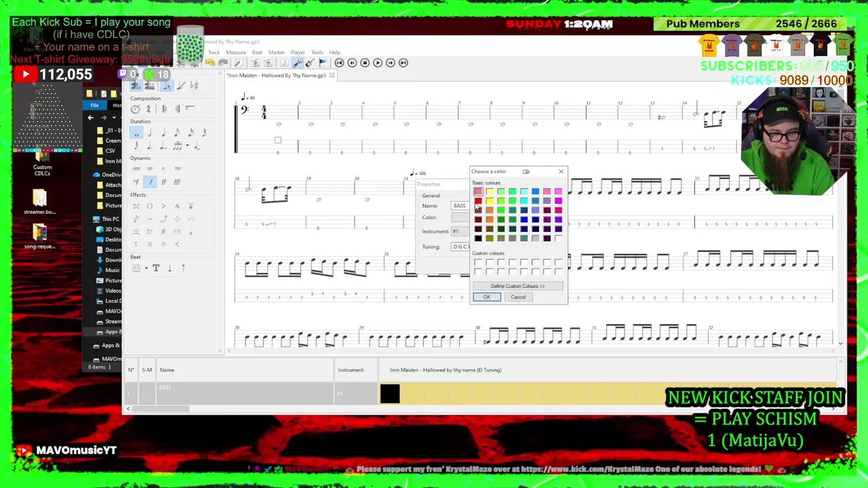Image resolution: width=868 pixels, height=488 pixels.
Task: Open the Marker menu
Action: [277, 52]
